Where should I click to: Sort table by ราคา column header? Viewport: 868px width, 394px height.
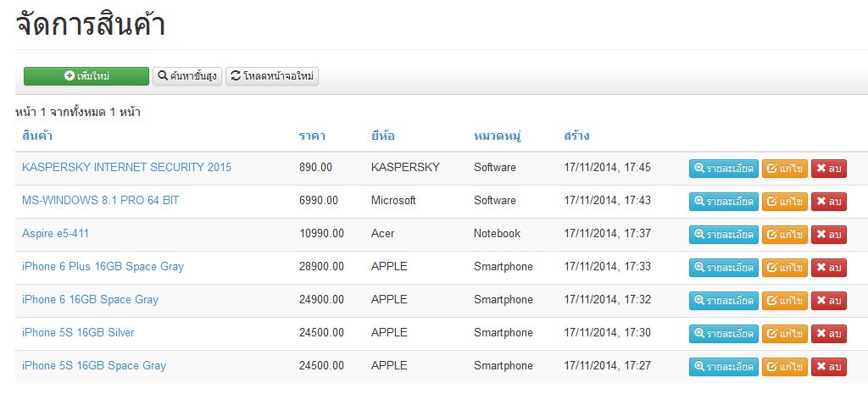tap(312, 136)
